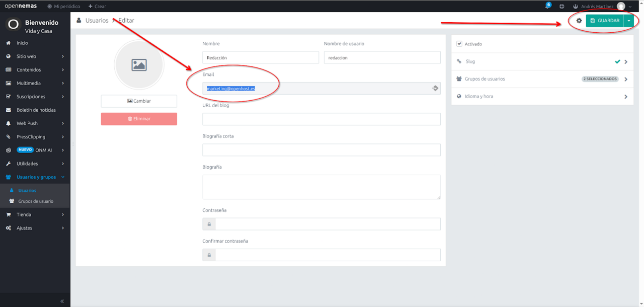Expand the Grupos de usuarios section
Image resolution: width=644 pixels, height=307 pixels.
[542, 79]
